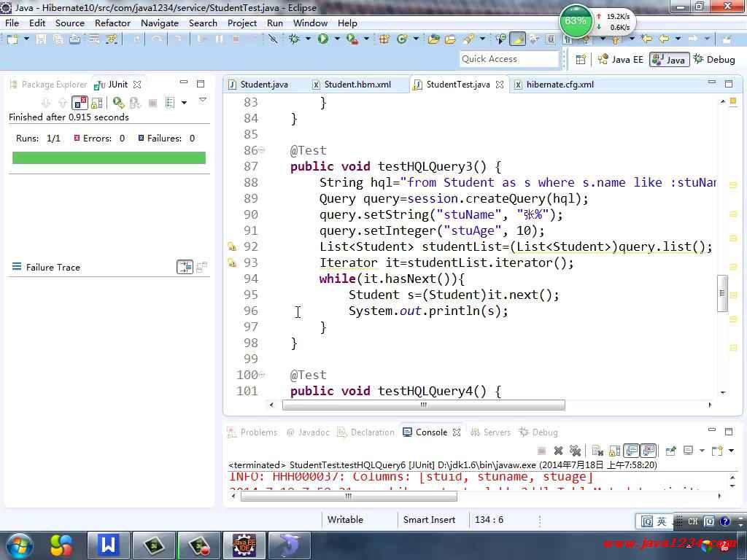Open External Tools dropdown arrow
Screen dimensions: 747x560
click(x=366, y=39)
